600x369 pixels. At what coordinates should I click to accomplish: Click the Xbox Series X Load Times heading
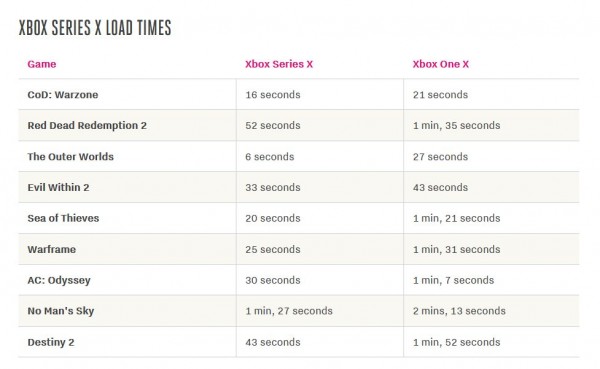[x=95, y=28]
